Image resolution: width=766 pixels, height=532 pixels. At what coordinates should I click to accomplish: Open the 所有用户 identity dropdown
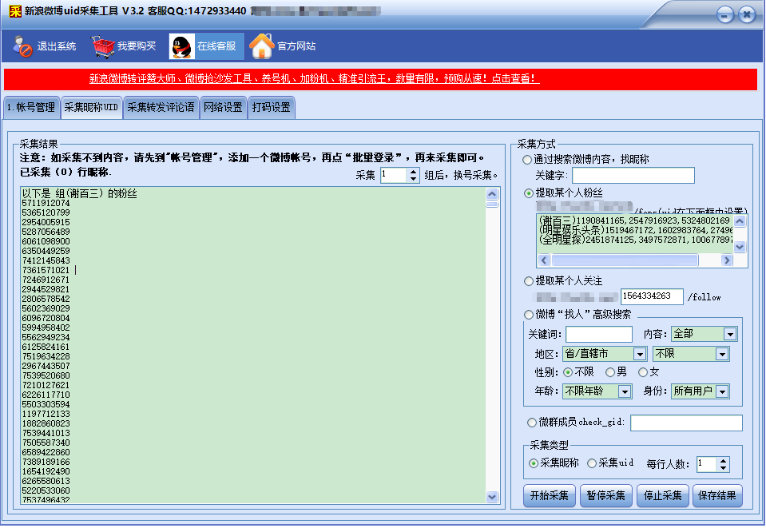pos(722,391)
